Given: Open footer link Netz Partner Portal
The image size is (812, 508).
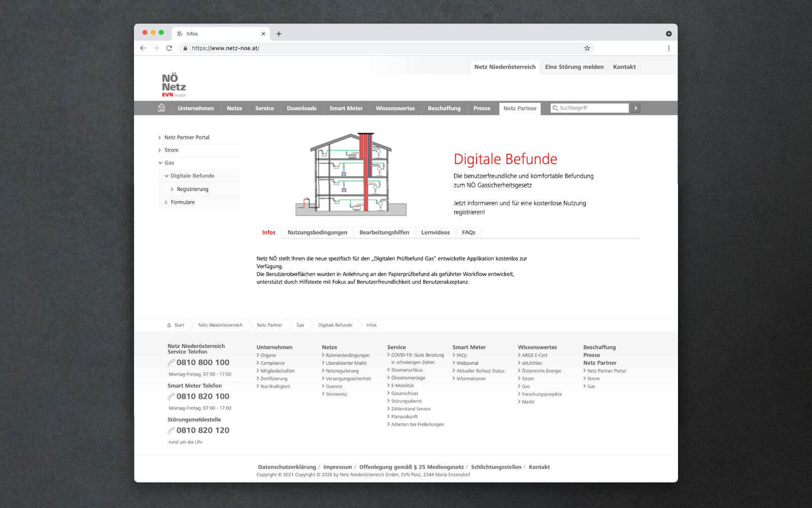Looking at the screenshot, I should (x=606, y=371).
